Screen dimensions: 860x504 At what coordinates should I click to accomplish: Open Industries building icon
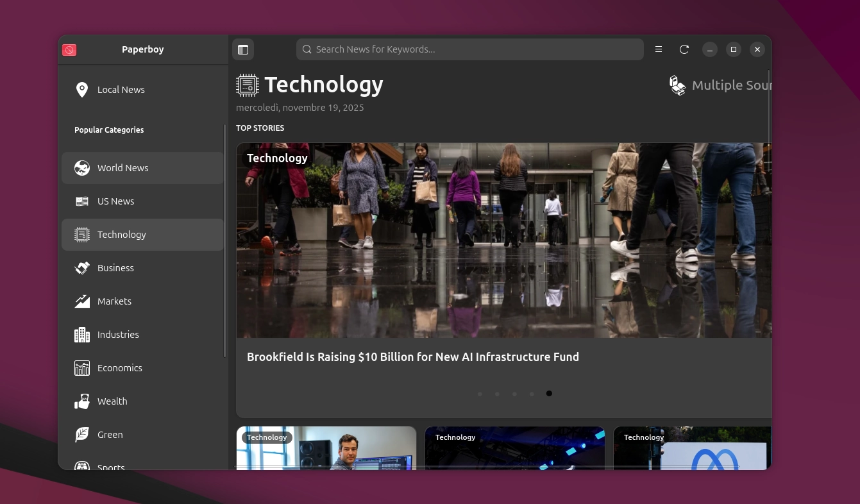pos(82,335)
